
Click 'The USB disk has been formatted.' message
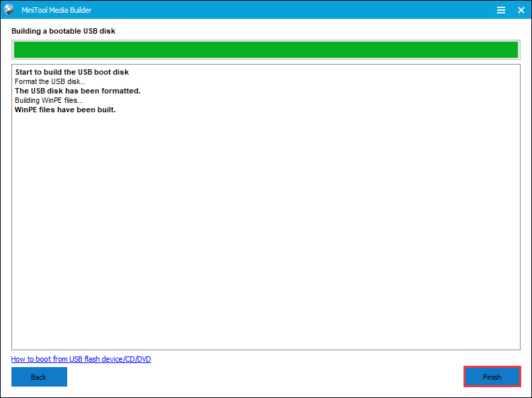click(x=77, y=91)
